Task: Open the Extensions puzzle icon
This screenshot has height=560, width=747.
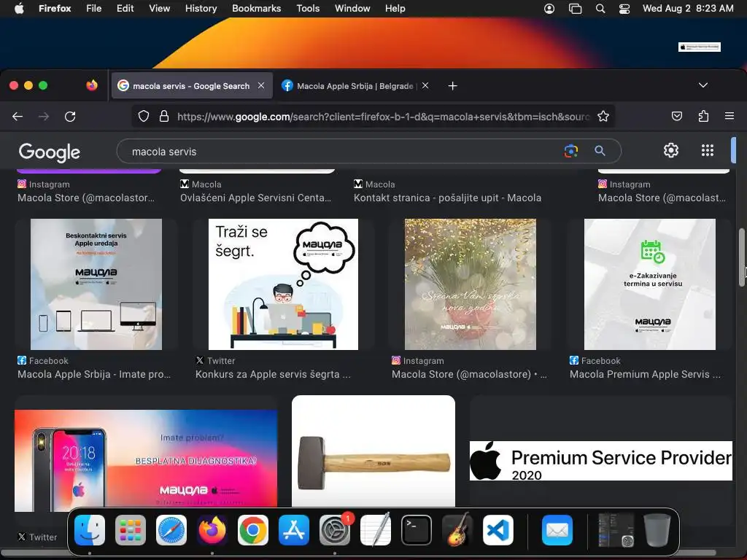Action: click(x=703, y=116)
